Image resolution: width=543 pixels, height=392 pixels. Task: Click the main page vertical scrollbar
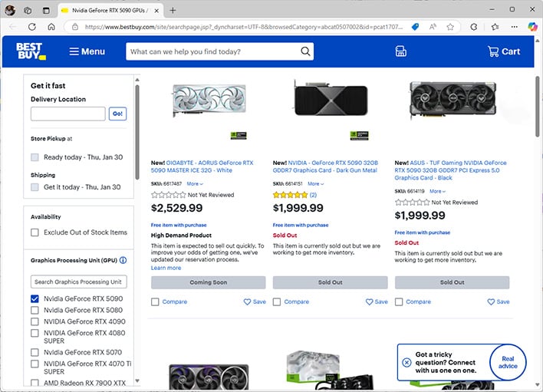(x=537, y=107)
